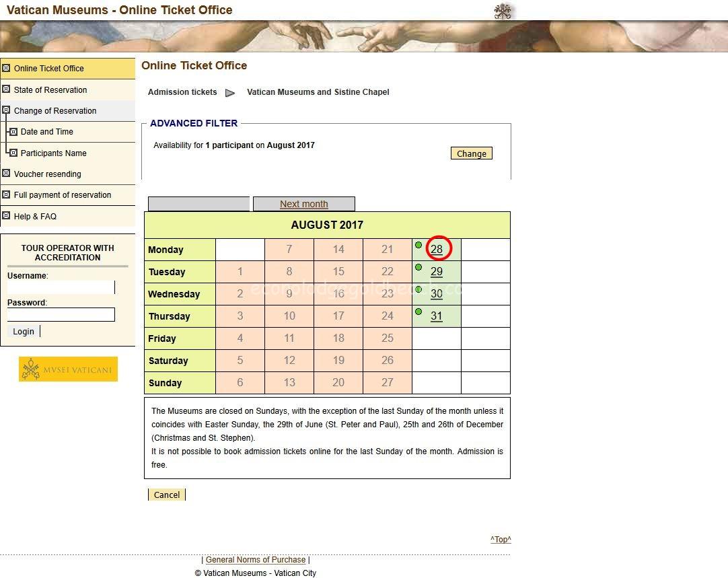The width and height of the screenshot is (728, 578).
Task: Click unavailable date 21 in calendar
Action: (388, 250)
